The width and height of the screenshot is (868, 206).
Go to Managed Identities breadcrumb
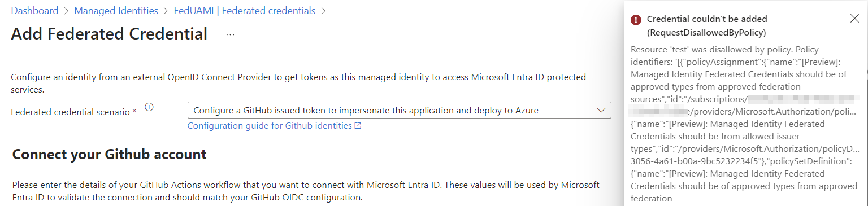[116, 11]
